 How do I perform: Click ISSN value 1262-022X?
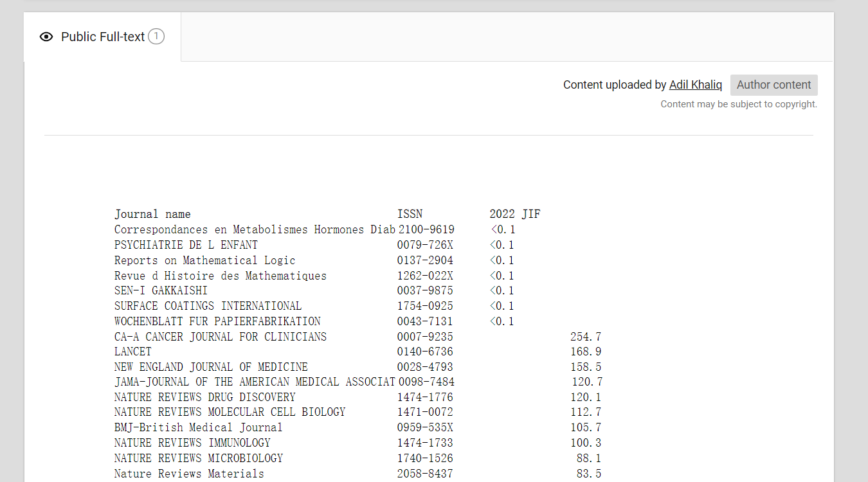425,276
